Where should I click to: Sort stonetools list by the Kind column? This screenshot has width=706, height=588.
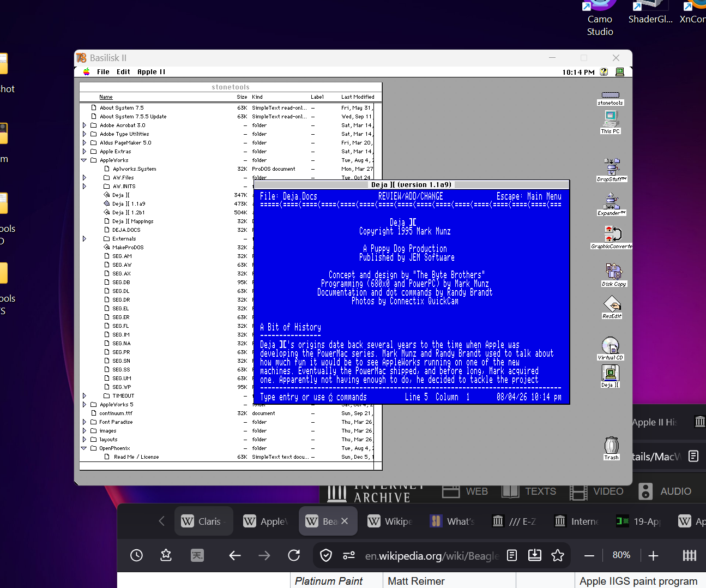tap(257, 97)
